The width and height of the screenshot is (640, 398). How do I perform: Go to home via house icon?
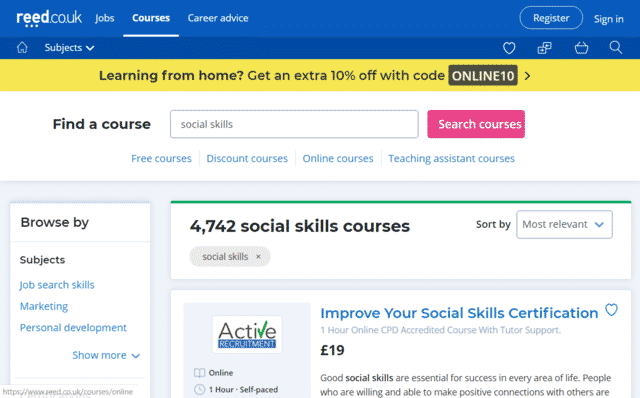pyautogui.click(x=22, y=48)
